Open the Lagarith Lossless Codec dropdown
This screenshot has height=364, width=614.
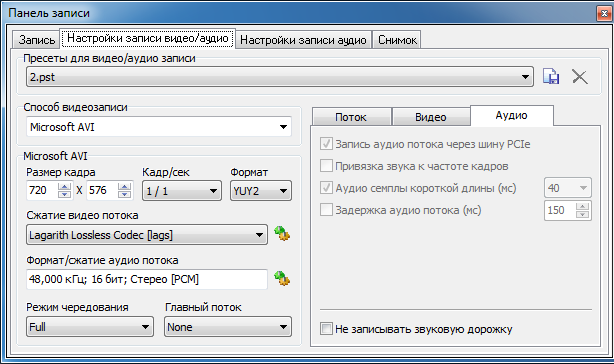pyautogui.click(x=147, y=235)
